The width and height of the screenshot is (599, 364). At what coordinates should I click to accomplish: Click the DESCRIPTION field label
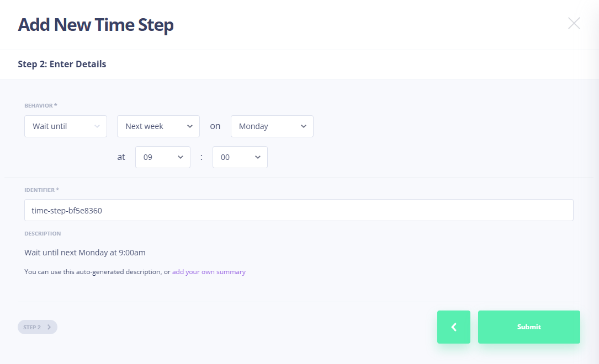(x=43, y=233)
